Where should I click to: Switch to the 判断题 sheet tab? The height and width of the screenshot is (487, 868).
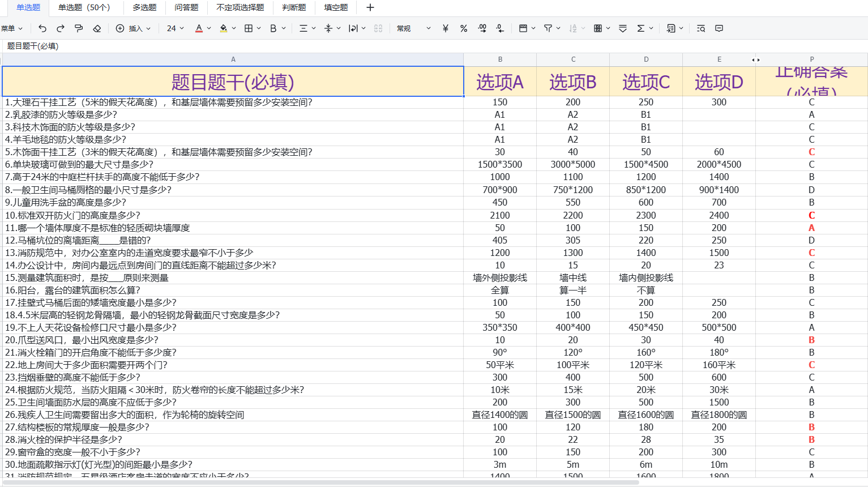tap(294, 7)
